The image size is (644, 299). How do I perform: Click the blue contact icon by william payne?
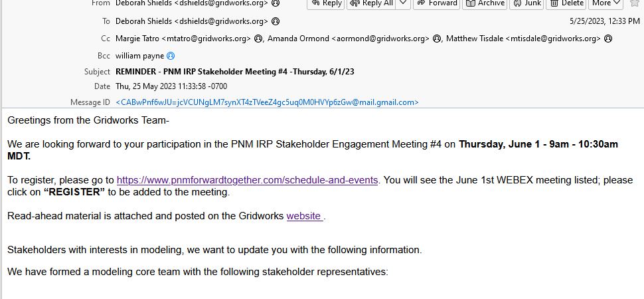click(171, 56)
